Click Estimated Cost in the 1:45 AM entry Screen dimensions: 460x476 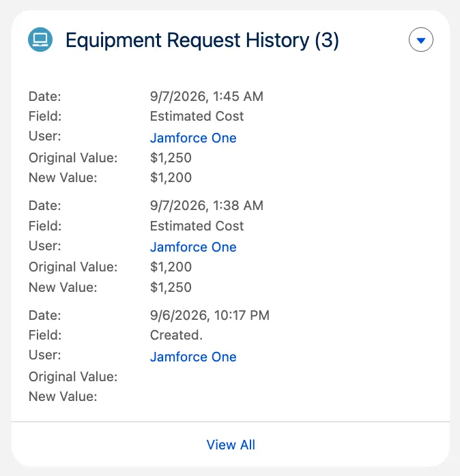(x=197, y=116)
